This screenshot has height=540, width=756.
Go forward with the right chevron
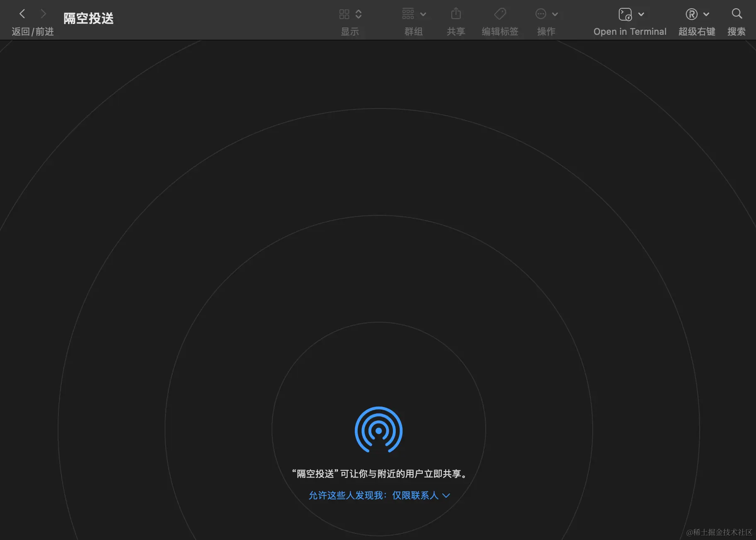click(43, 14)
